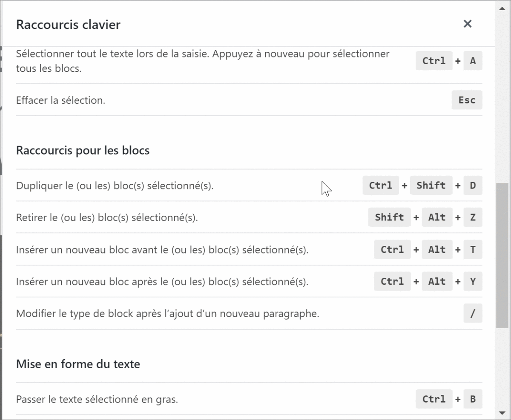This screenshot has height=420, width=511.
Task: Close the Raccourcis clavier dialog
Action: 468,24
